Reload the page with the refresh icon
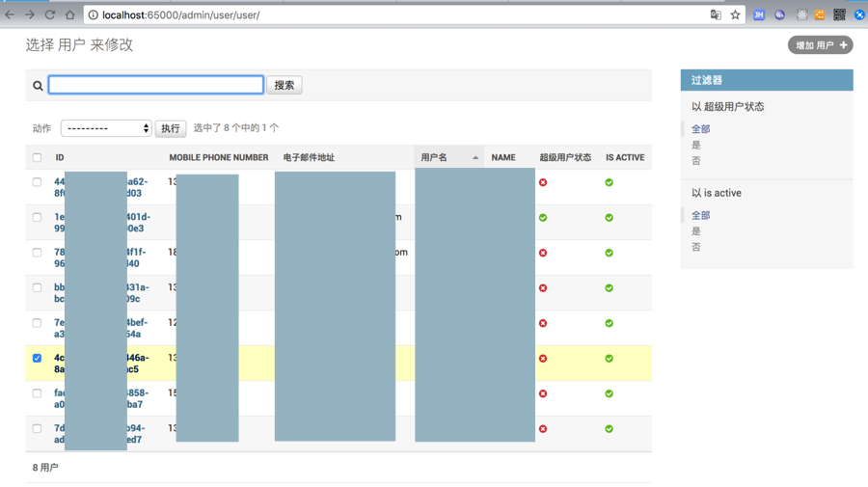The width and height of the screenshot is (868, 487). [50, 14]
